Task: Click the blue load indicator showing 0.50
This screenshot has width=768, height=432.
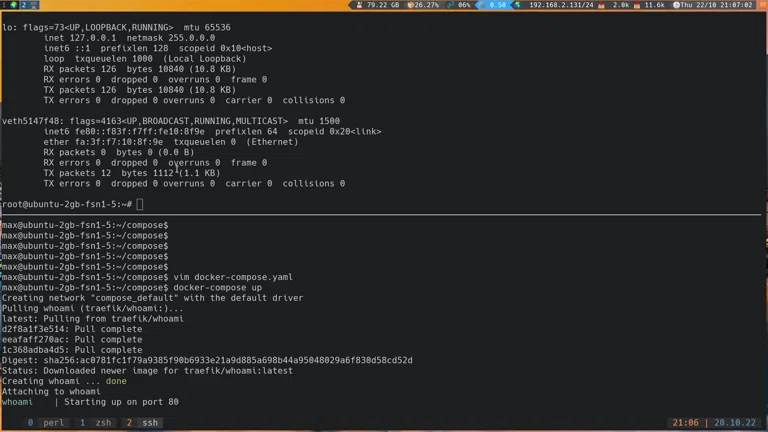Action: point(496,5)
